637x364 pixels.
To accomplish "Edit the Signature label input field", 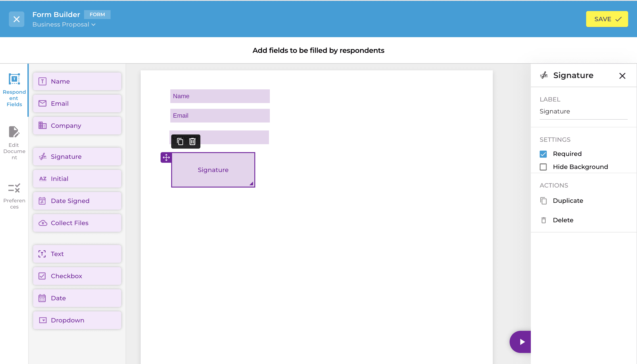I will coord(583,111).
